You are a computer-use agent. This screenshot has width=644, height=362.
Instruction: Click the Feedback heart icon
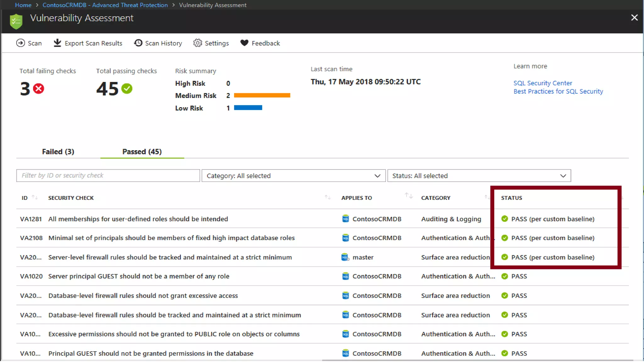[244, 43]
